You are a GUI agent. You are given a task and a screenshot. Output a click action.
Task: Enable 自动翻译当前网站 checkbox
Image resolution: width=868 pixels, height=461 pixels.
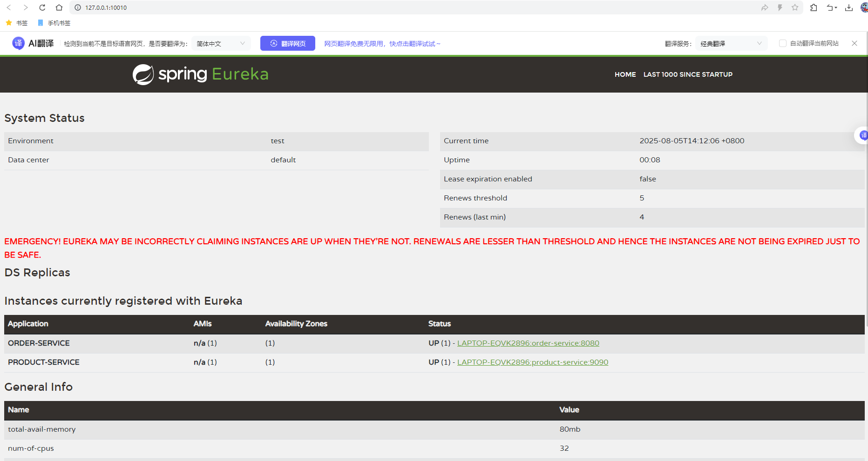click(783, 43)
